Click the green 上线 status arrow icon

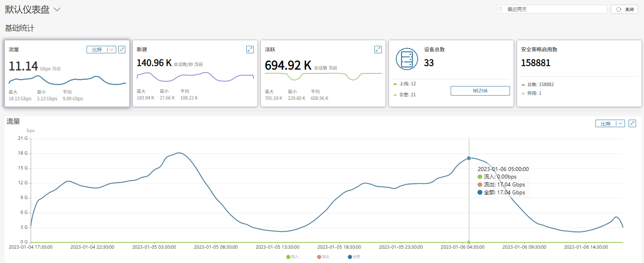(x=395, y=84)
